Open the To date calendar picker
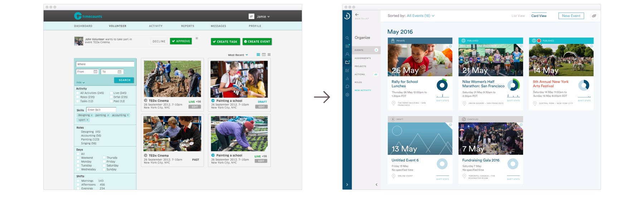 [x=119, y=72]
